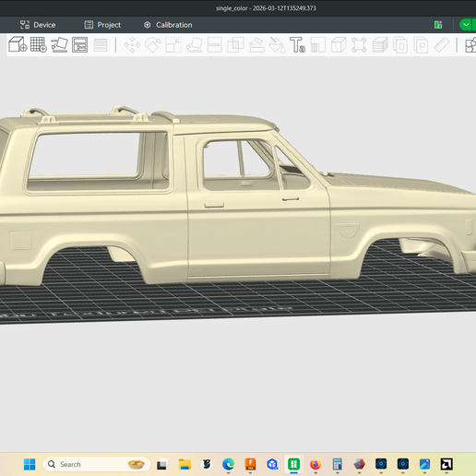Open the purple-red 3D shape taskbar app
The height and width of the screenshot is (476, 476).
click(x=359, y=464)
